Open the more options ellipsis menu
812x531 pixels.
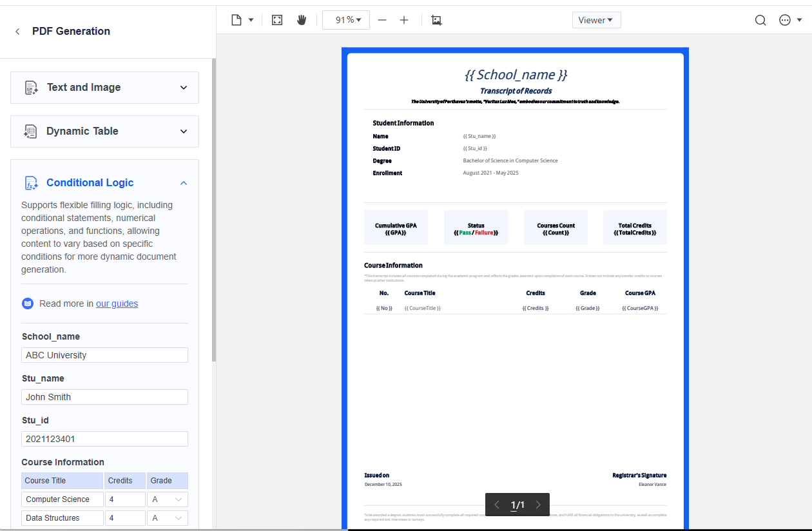(785, 20)
